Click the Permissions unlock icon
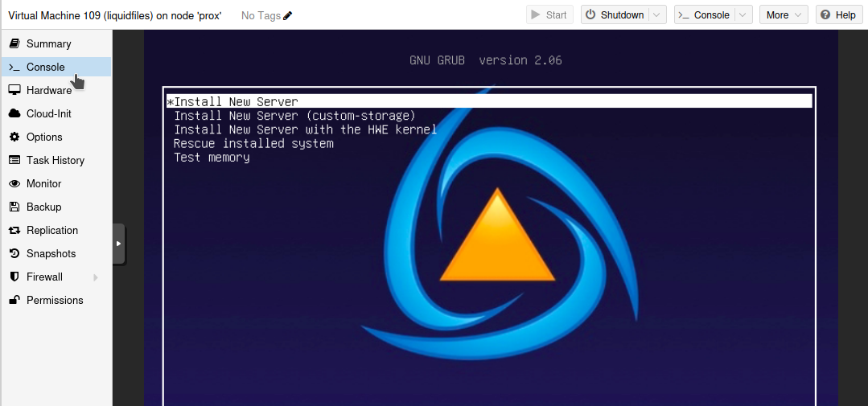The width and height of the screenshot is (868, 406). coord(15,300)
